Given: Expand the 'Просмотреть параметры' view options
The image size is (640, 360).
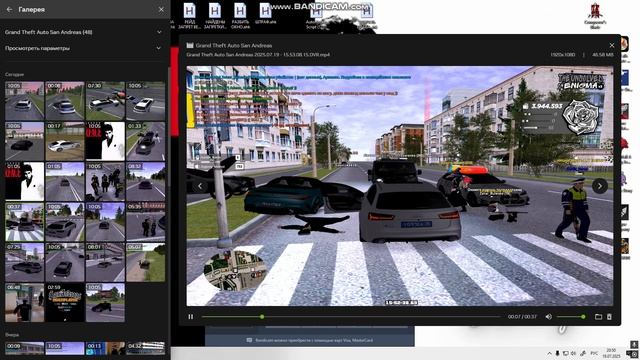Looking at the screenshot, I should pyautogui.click(x=159, y=48).
